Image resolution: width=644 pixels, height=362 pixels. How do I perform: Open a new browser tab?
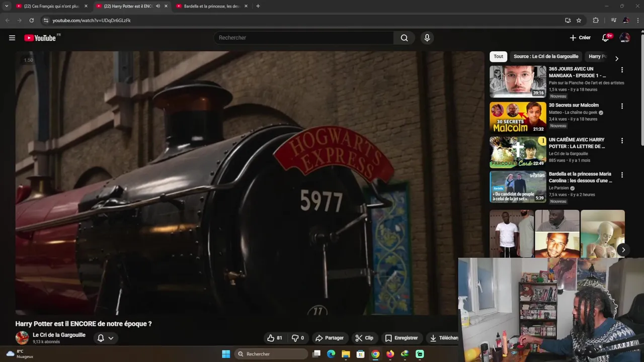258,6
